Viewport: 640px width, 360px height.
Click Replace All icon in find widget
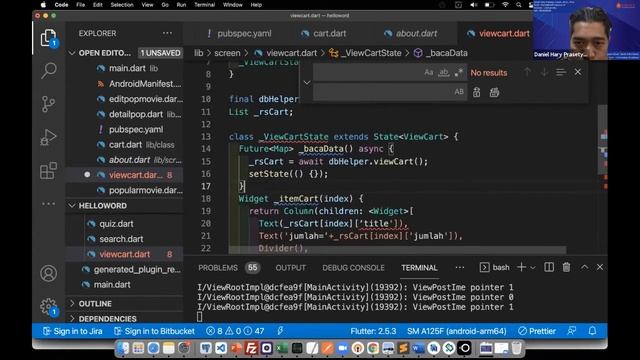coord(494,92)
